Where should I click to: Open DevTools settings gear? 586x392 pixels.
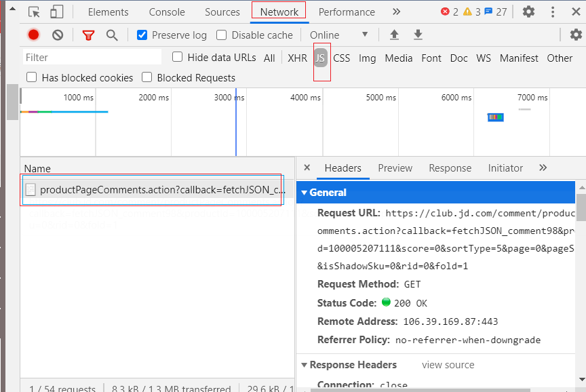(x=528, y=12)
